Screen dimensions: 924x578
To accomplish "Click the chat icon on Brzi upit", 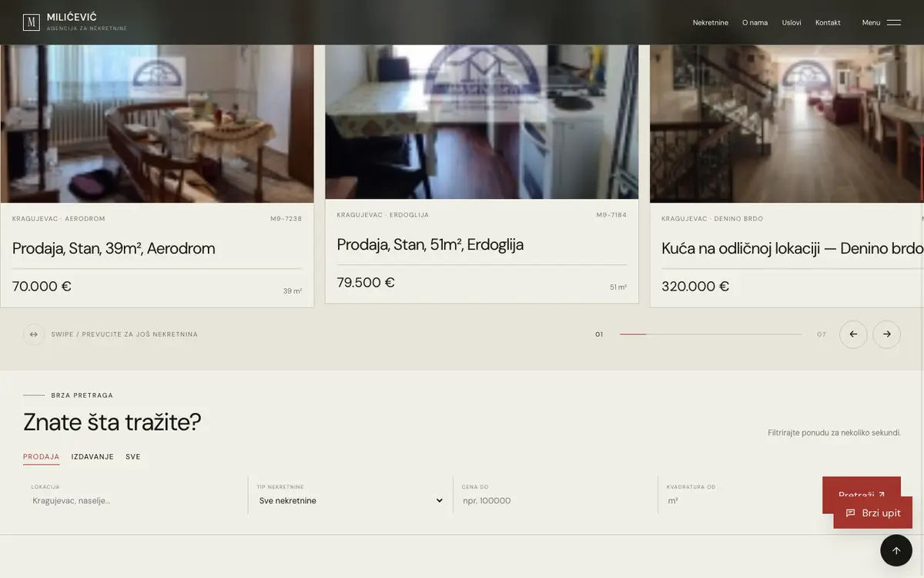I will pos(851,513).
